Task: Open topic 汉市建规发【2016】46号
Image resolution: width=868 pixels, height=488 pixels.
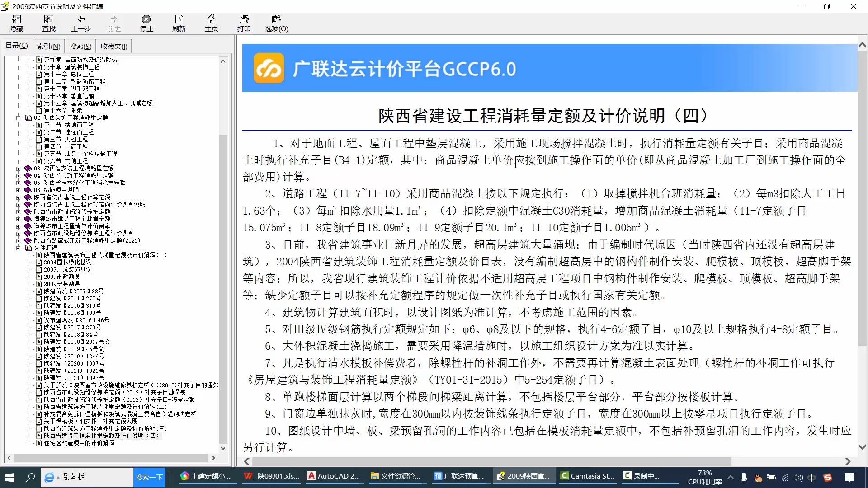Action: tap(76, 320)
